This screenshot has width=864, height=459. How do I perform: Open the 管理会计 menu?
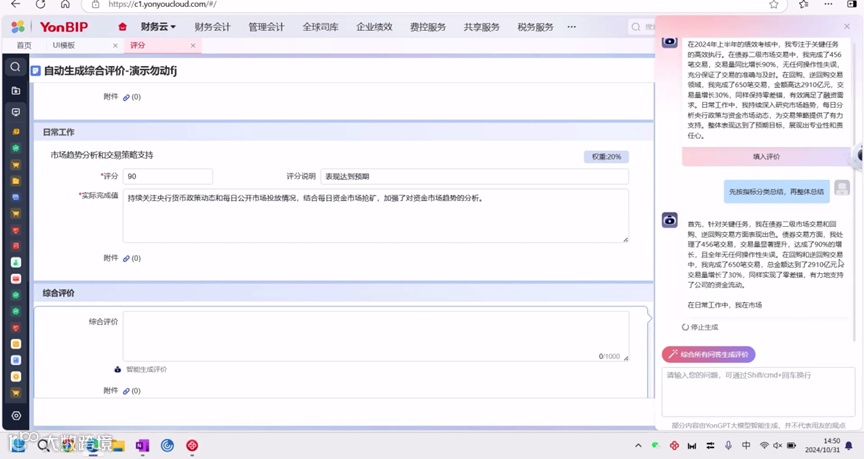(266, 26)
